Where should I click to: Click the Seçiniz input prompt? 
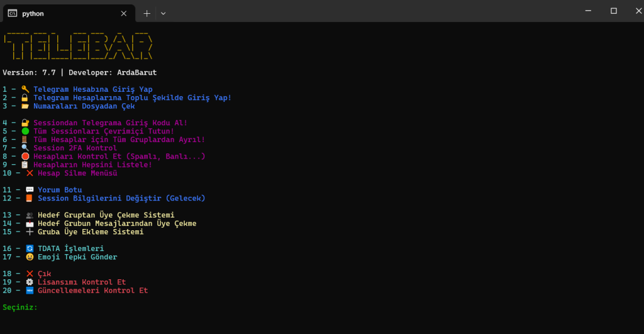pyautogui.click(x=20, y=308)
